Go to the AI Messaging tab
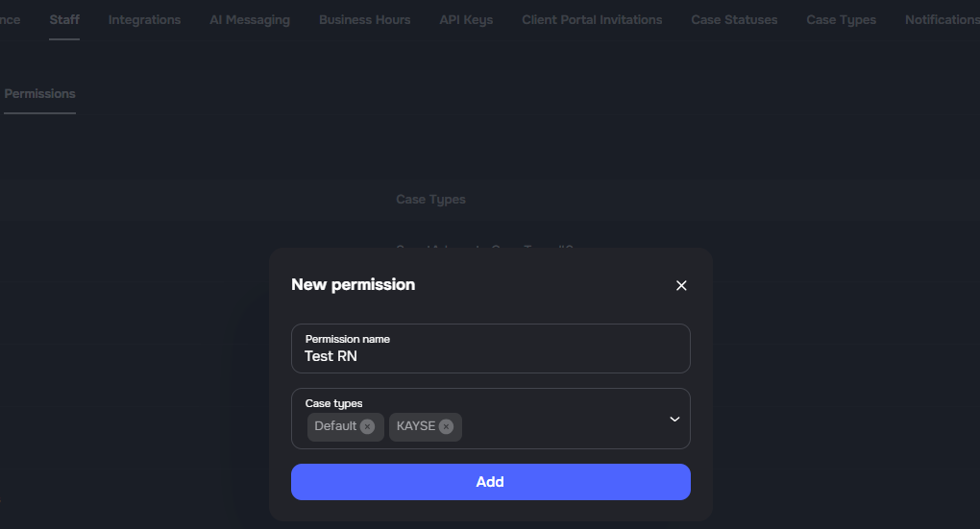980x529 pixels. tap(250, 20)
